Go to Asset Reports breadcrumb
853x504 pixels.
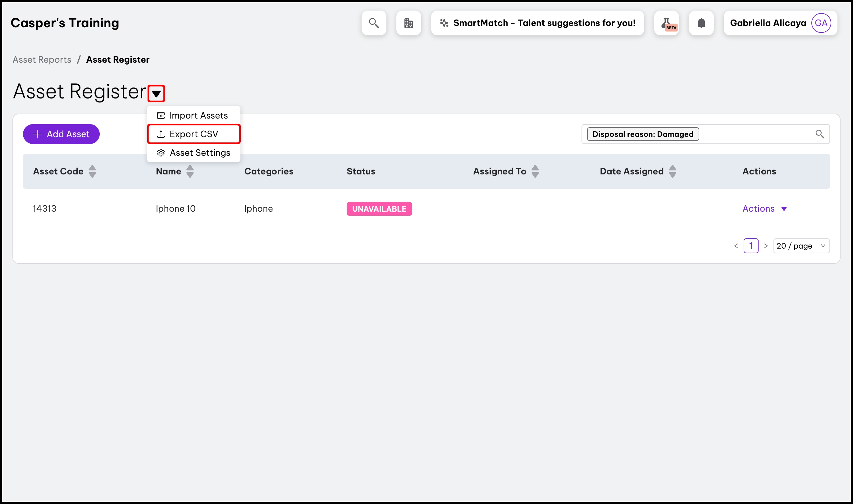click(x=42, y=60)
